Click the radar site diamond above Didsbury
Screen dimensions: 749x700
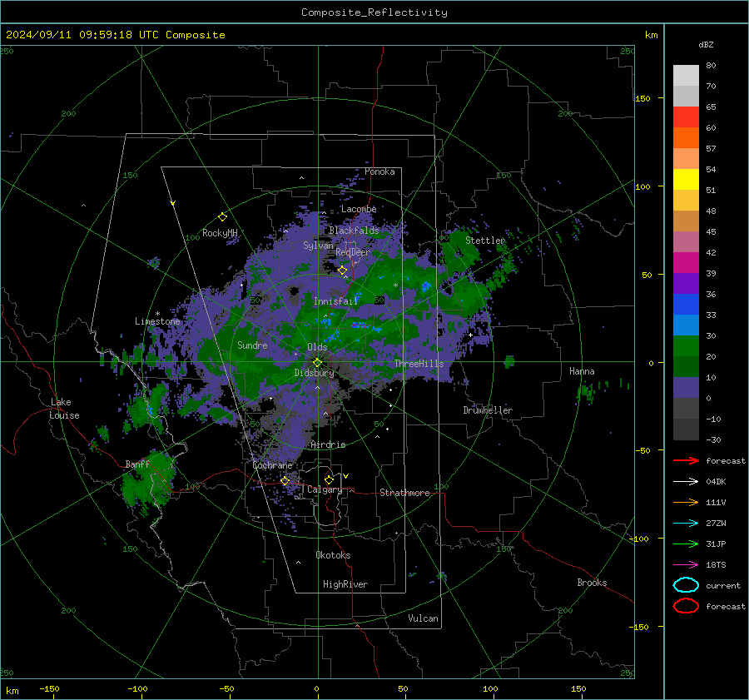click(317, 363)
